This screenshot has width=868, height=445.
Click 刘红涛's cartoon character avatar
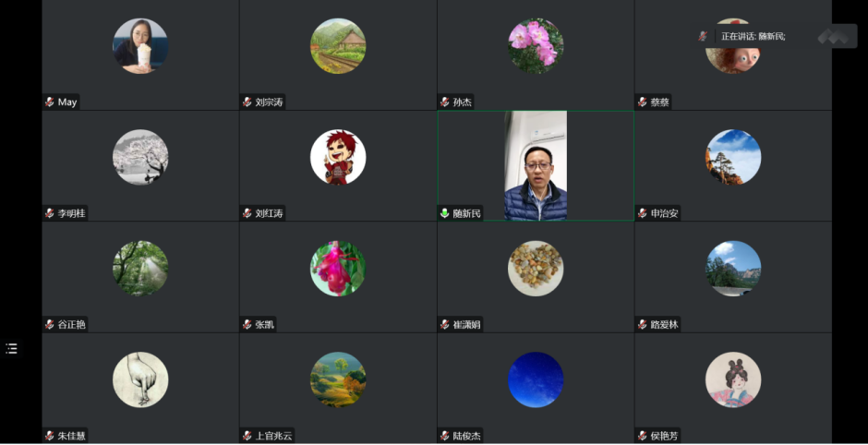click(x=338, y=157)
